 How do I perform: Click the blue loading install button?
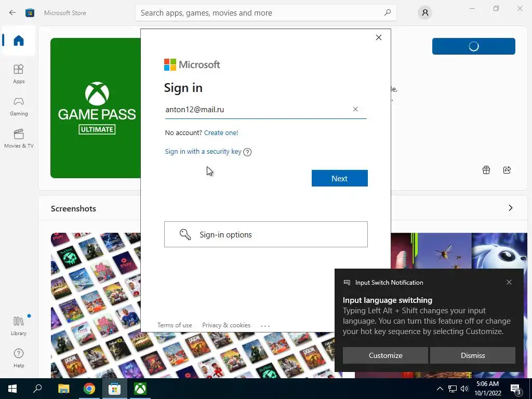[473, 46]
